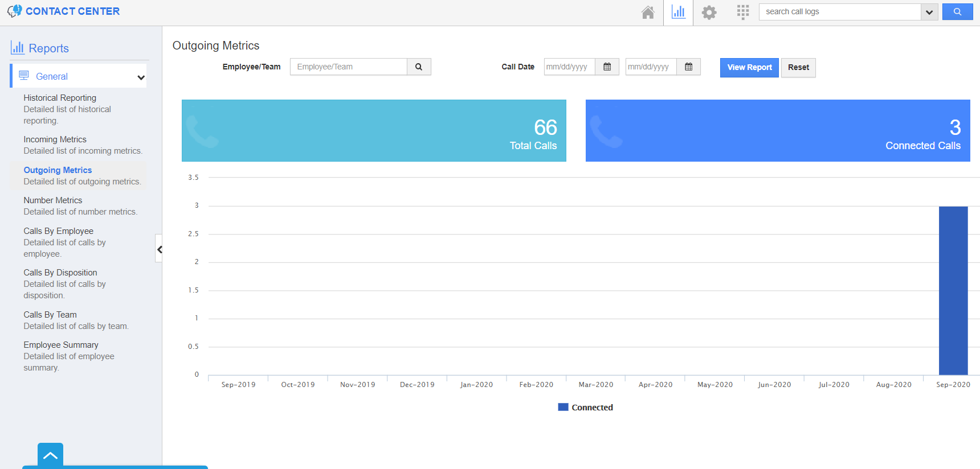Image resolution: width=980 pixels, height=469 pixels.
Task: Open the second Call Date calendar picker
Action: click(689, 67)
